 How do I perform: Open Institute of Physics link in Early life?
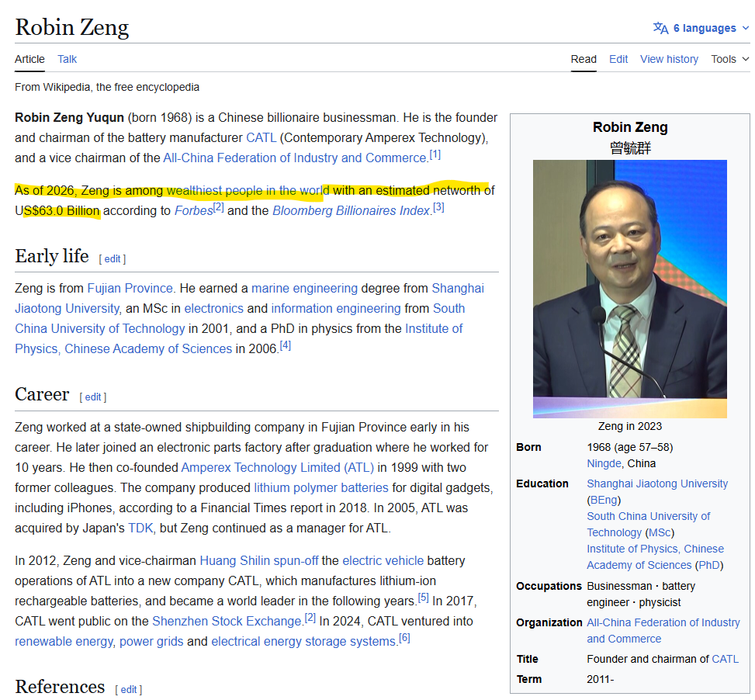tap(239, 339)
